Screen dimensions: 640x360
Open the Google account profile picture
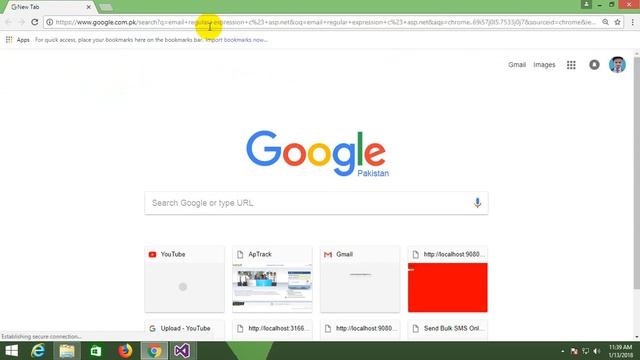pyautogui.click(x=617, y=64)
